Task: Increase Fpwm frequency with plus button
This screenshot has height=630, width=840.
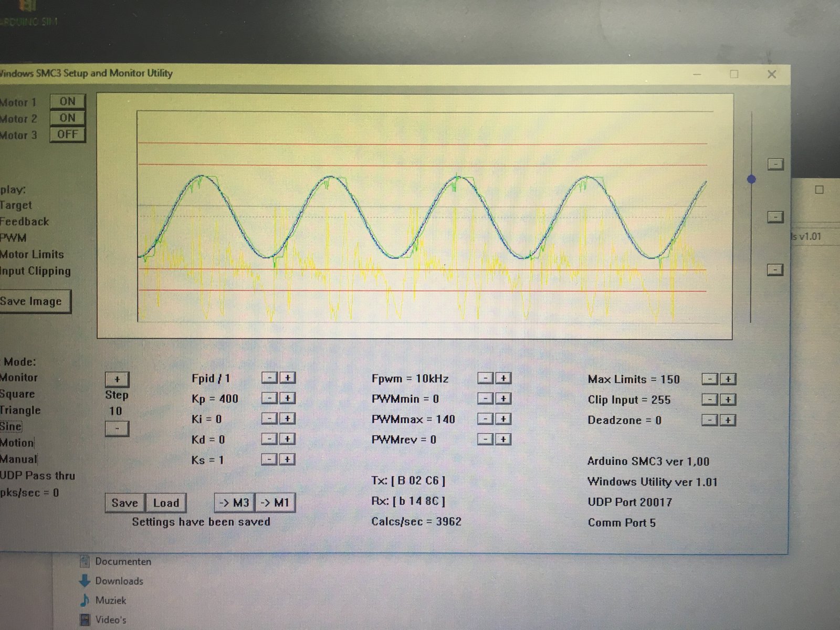Action: click(x=503, y=378)
